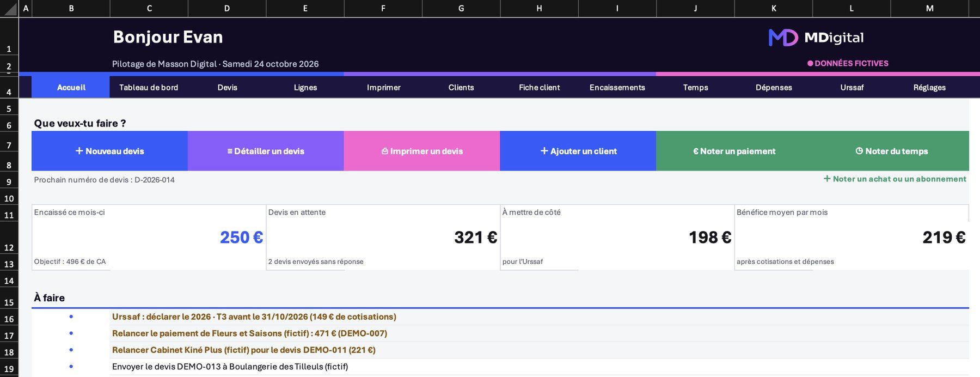Image resolution: width=980 pixels, height=377 pixels.
Task: Click Envoyer le devis DEMO-013 line
Action: [230, 367]
